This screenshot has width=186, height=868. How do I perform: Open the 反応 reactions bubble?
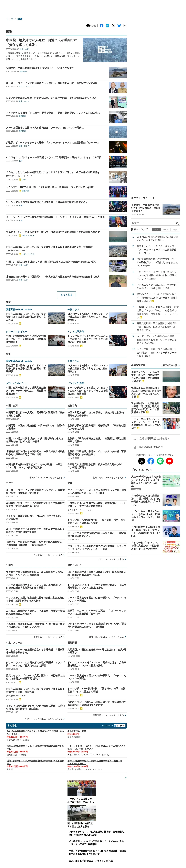click(94, 26)
